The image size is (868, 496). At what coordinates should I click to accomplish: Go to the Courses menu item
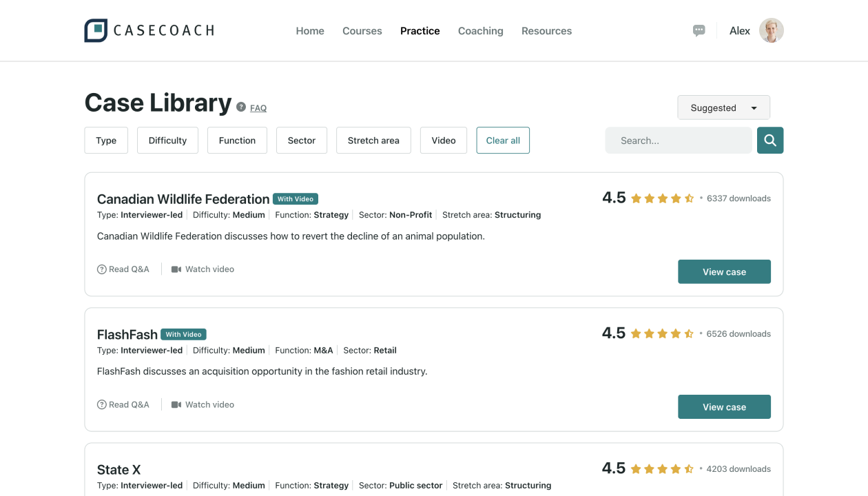coord(362,31)
